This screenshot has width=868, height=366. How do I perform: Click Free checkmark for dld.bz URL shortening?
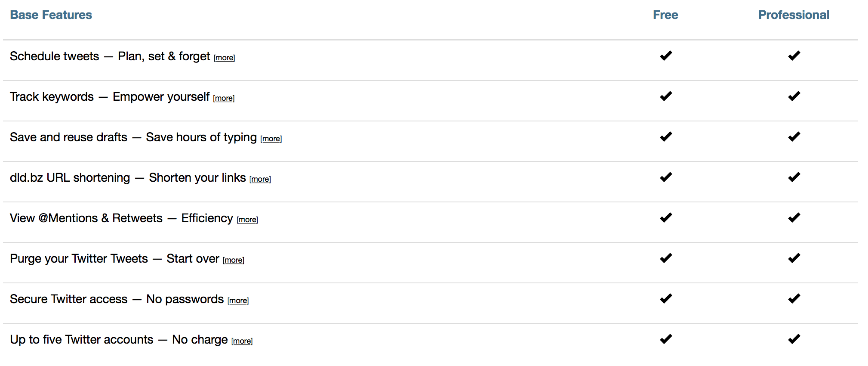[x=666, y=177]
